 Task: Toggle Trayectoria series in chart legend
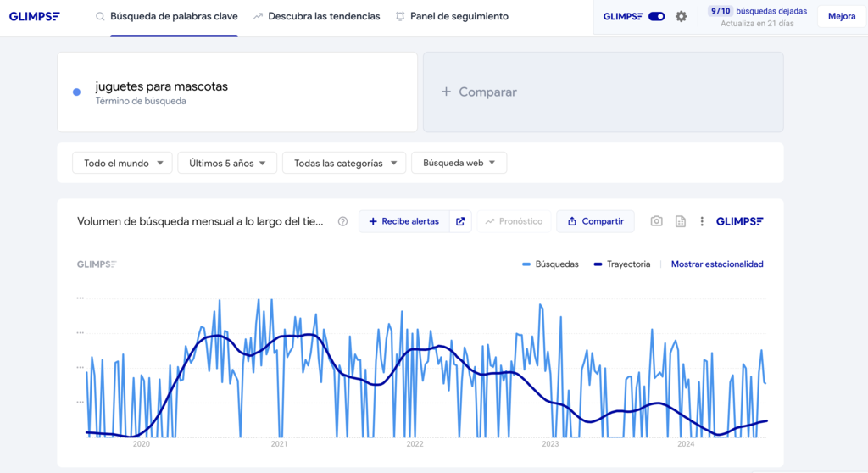coord(622,264)
